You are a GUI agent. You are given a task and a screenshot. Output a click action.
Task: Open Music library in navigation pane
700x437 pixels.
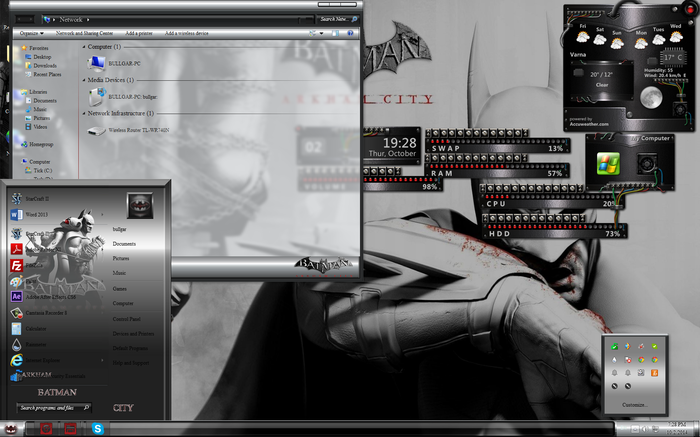40,109
